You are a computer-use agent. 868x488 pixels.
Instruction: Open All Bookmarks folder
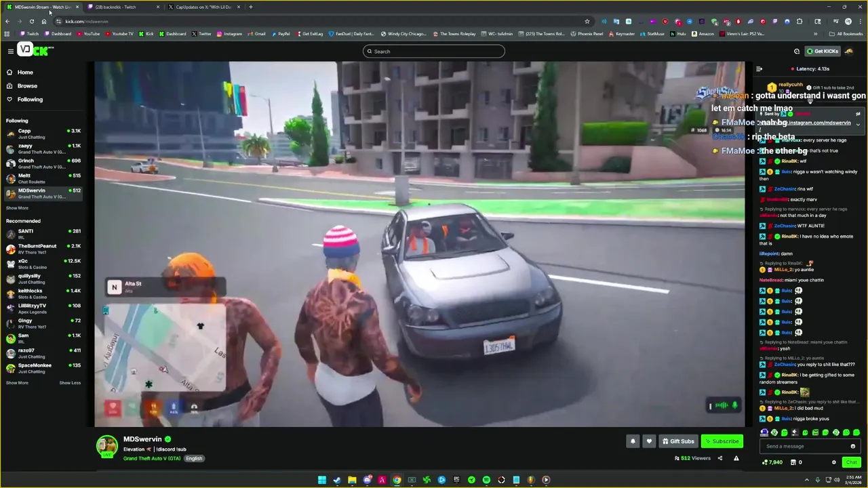846,34
